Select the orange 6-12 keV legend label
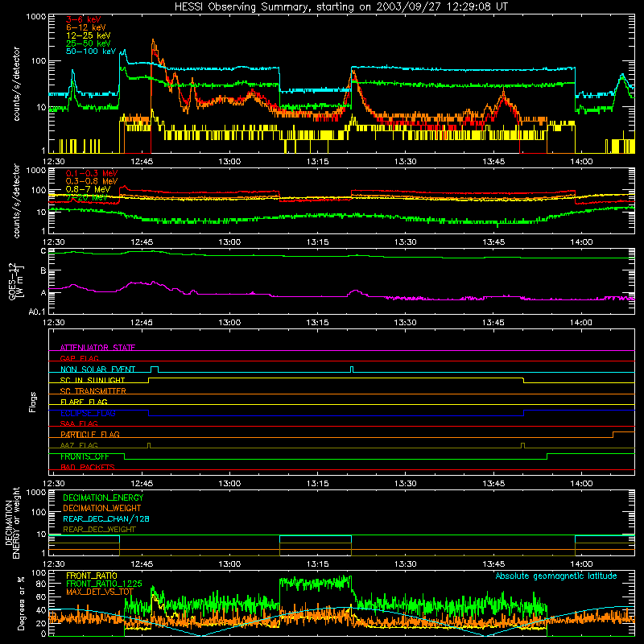This screenshot has width=644, height=644. (x=86, y=27)
